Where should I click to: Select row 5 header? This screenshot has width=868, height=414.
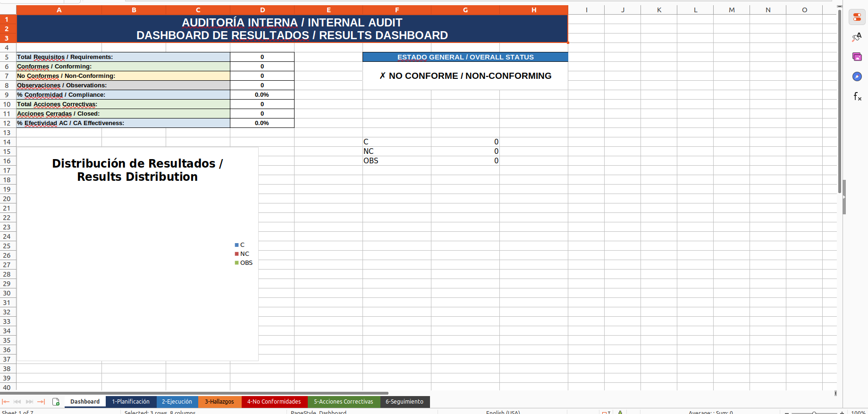pyautogui.click(x=7, y=57)
